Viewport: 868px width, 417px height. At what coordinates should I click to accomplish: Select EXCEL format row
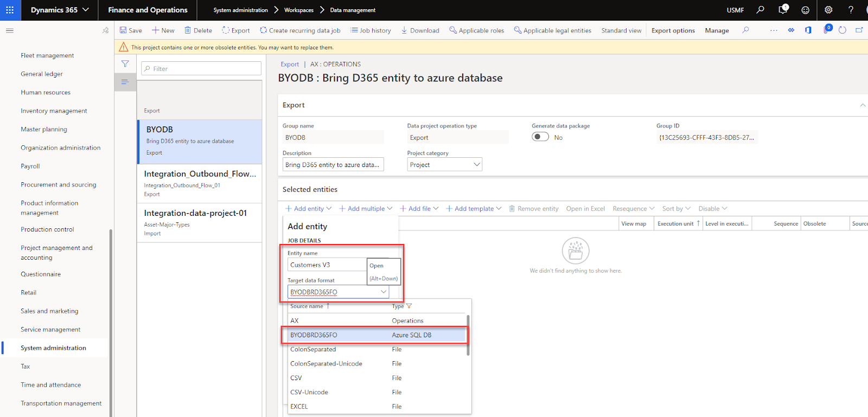pos(377,407)
